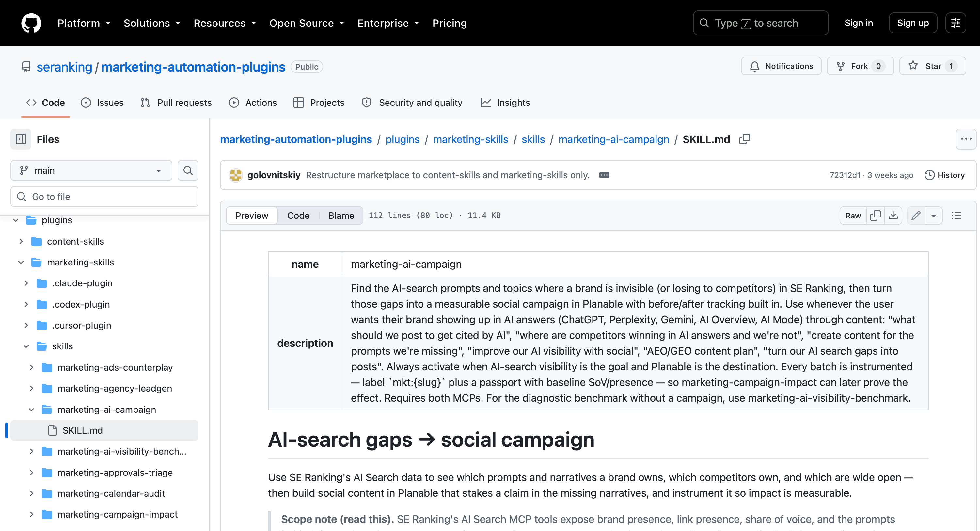Screen dimensions: 980x531
Task: Switch to the Code tab
Action: click(45, 103)
